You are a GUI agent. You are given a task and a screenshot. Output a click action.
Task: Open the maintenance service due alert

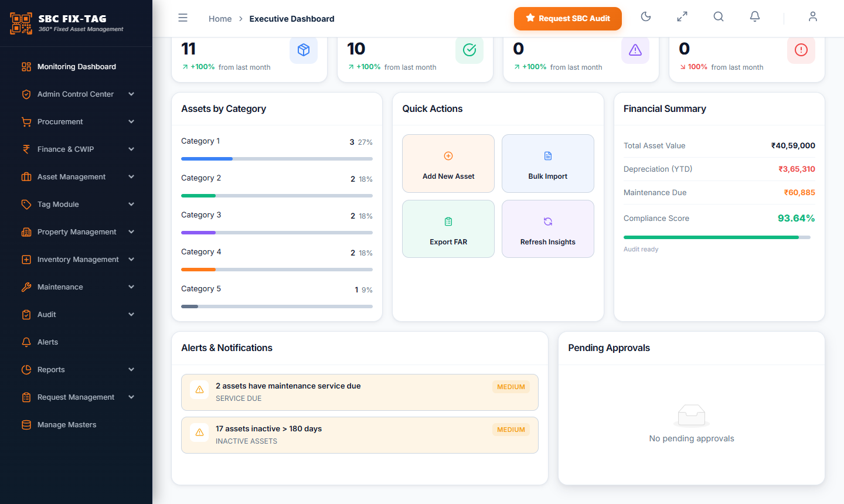pos(360,393)
